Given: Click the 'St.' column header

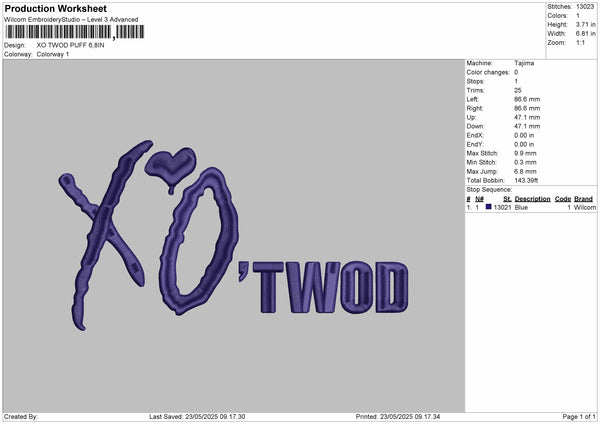Looking at the screenshot, I should [507, 199].
